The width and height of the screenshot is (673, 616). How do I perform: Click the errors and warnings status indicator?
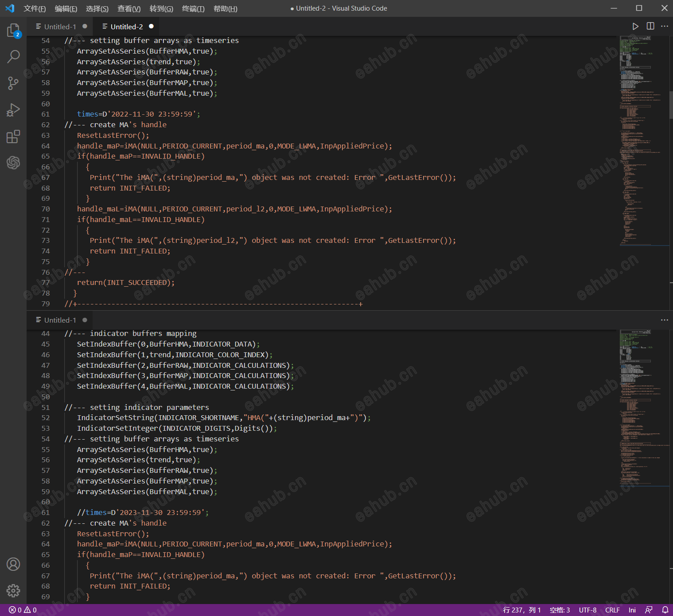23,610
